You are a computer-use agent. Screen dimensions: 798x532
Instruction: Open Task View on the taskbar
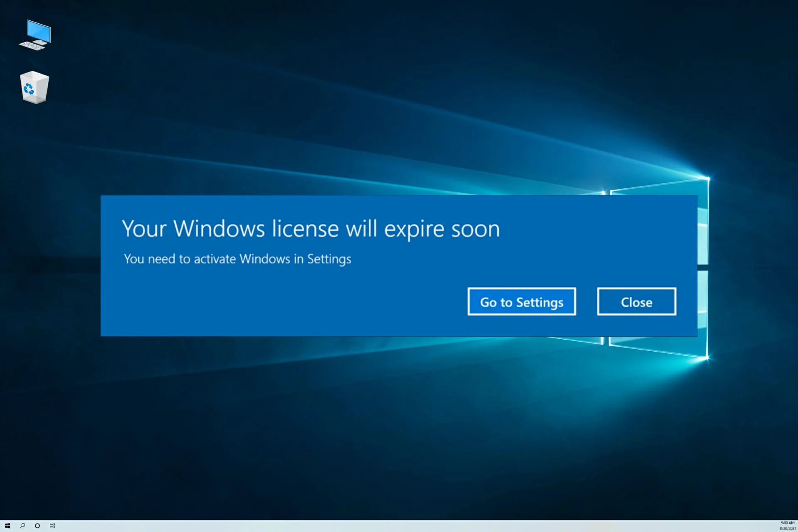click(52, 525)
